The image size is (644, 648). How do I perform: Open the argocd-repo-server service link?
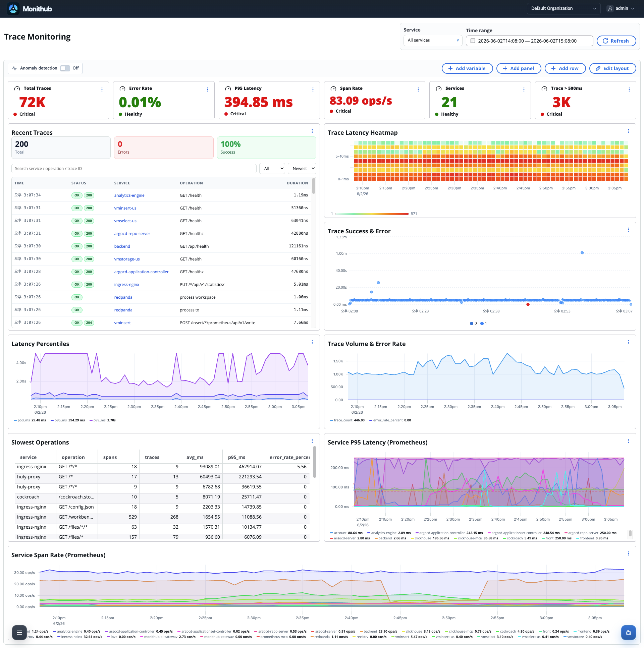(x=132, y=234)
